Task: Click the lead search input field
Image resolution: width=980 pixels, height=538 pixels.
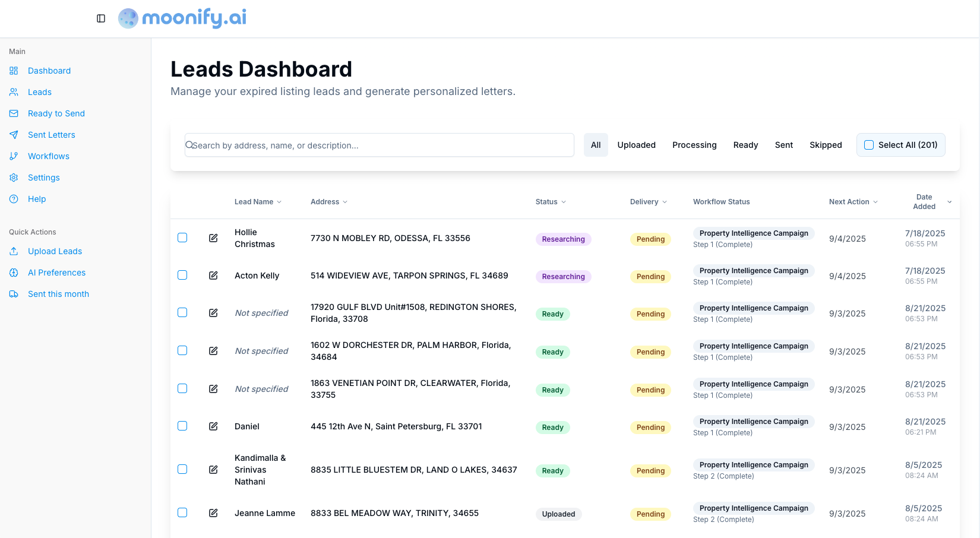Action: click(379, 145)
